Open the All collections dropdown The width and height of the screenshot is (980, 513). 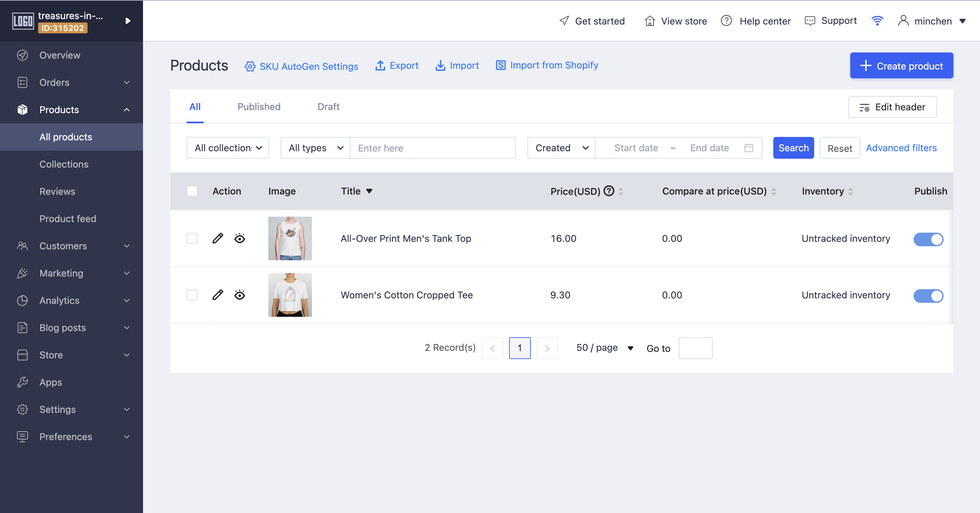point(228,147)
